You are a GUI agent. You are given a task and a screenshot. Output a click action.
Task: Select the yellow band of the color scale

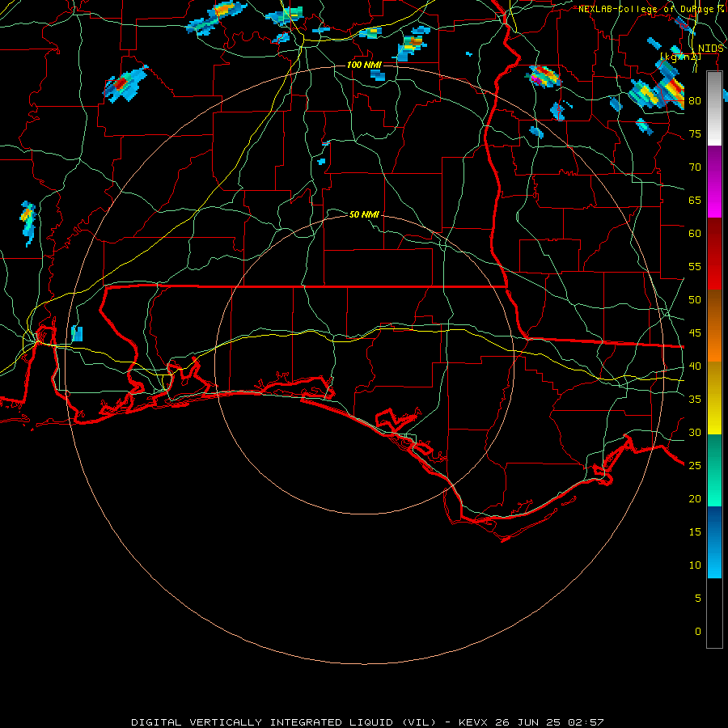coord(714,398)
